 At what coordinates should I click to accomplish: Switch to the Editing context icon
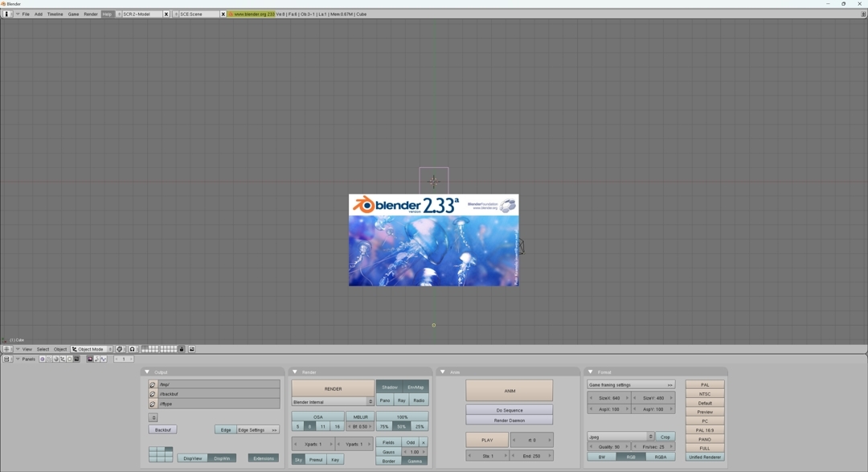pyautogui.click(x=70, y=359)
